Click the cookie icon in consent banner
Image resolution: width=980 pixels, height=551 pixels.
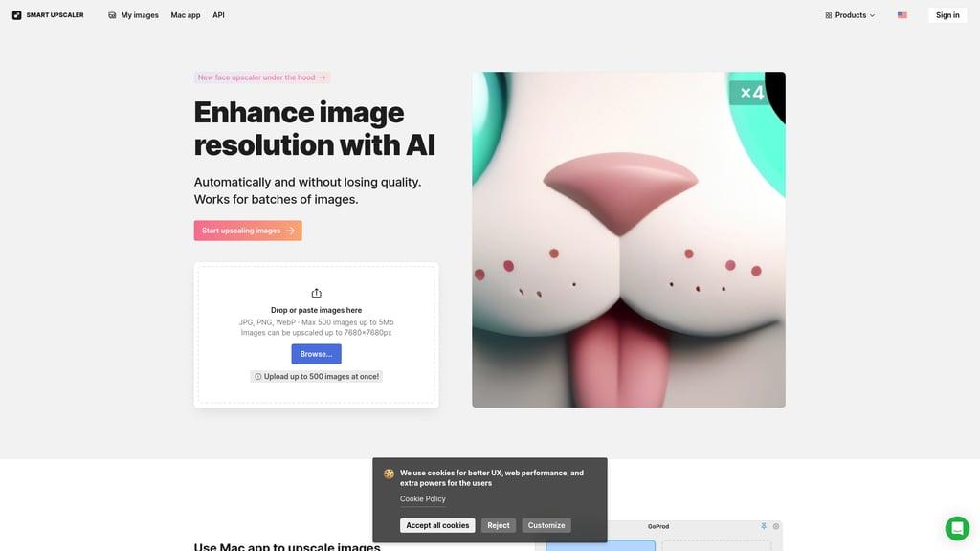click(x=389, y=474)
